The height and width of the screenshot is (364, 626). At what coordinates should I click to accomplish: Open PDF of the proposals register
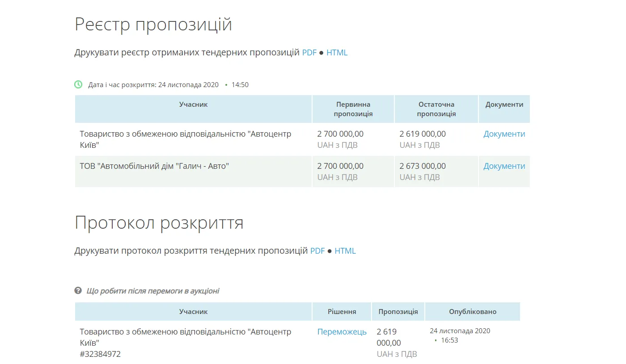tap(309, 53)
